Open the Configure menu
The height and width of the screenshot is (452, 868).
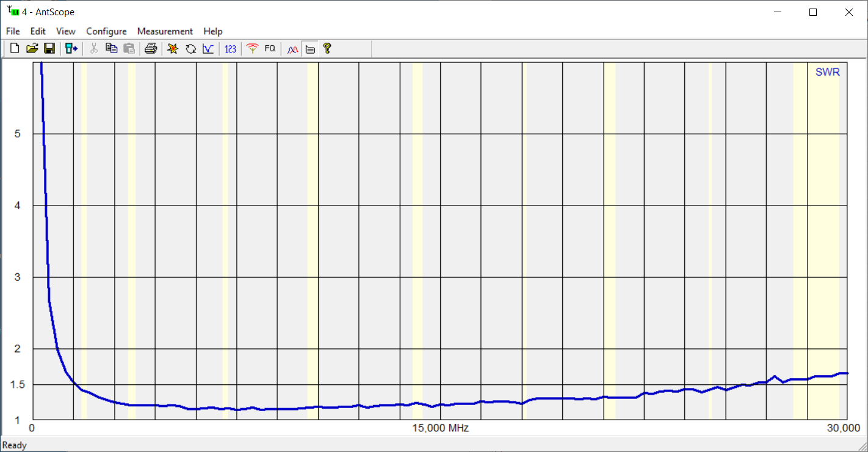click(106, 31)
